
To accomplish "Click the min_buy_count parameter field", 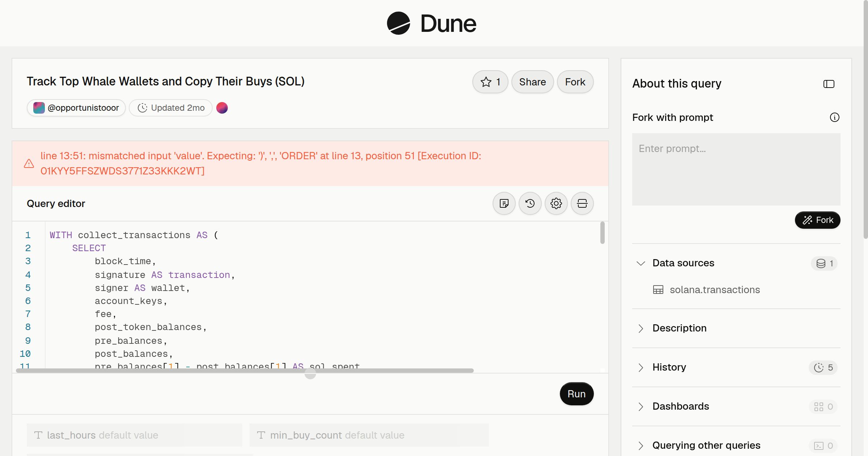I will [x=369, y=435].
